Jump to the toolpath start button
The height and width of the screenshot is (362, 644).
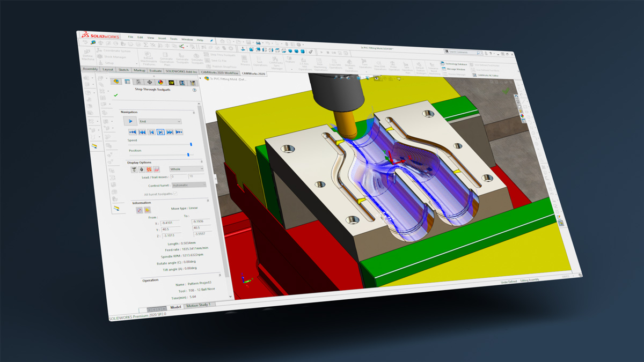[x=132, y=131]
